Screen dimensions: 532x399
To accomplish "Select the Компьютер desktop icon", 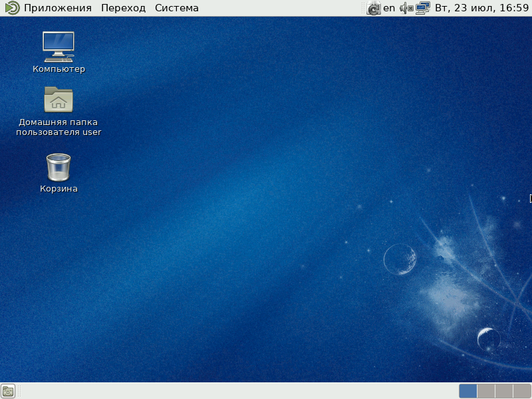I will [59, 53].
